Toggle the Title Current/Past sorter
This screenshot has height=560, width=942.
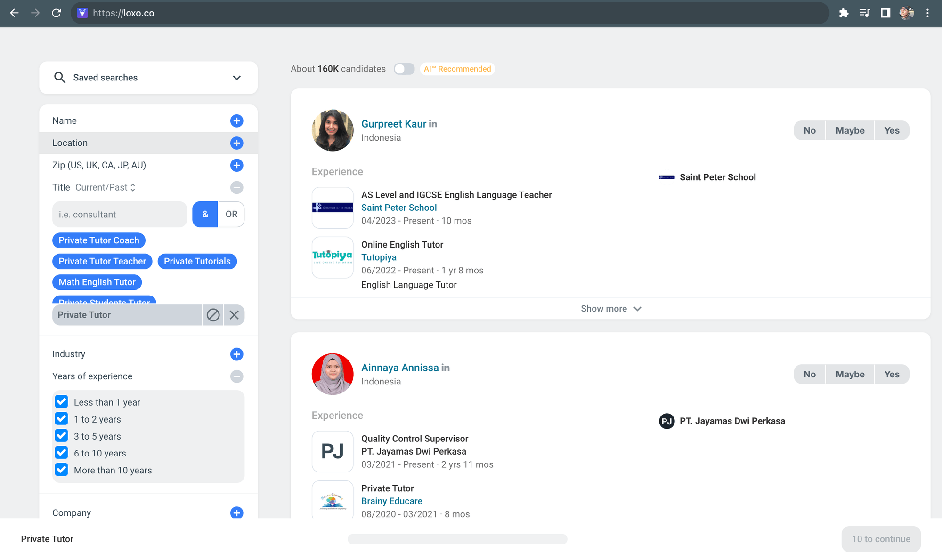click(132, 187)
